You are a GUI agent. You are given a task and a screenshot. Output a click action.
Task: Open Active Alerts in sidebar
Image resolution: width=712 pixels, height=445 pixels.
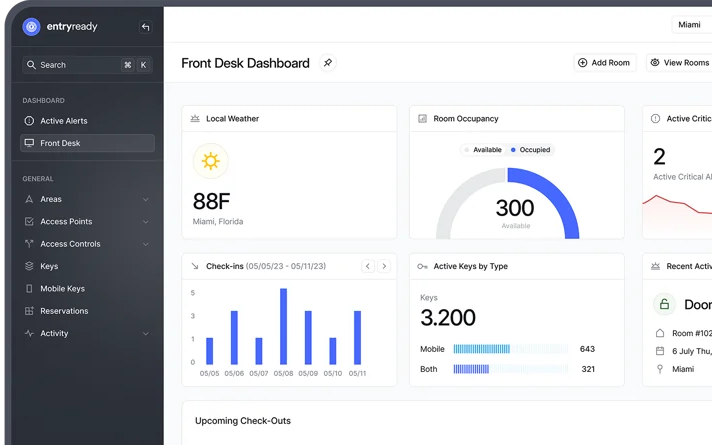(64, 121)
